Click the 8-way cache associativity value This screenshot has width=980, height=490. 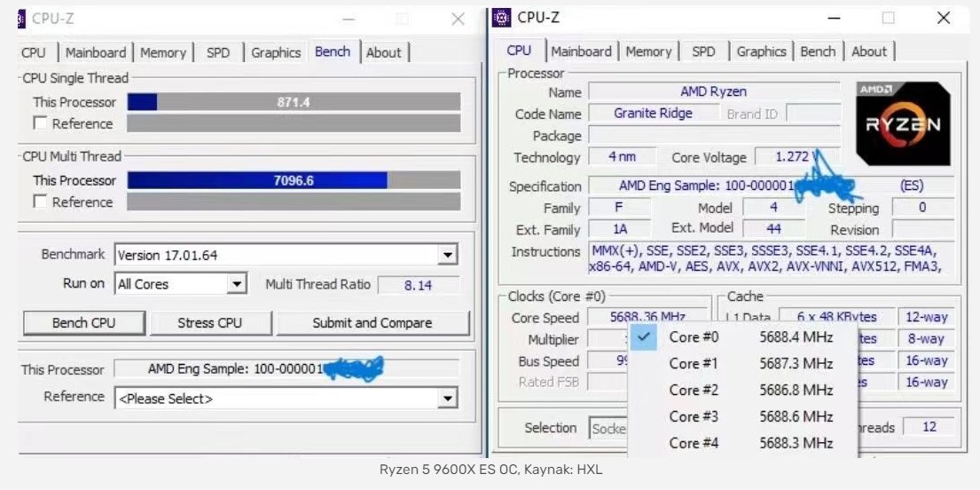tap(926, 338)
